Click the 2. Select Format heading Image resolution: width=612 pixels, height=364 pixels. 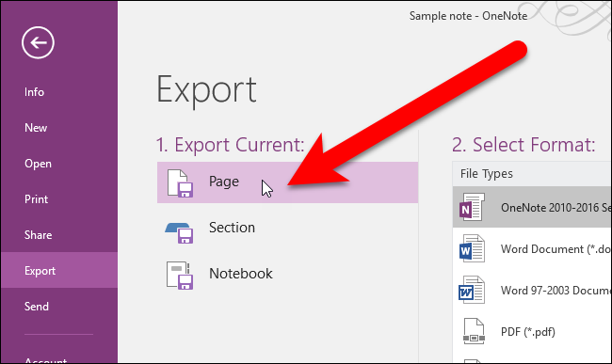point(523,145)
